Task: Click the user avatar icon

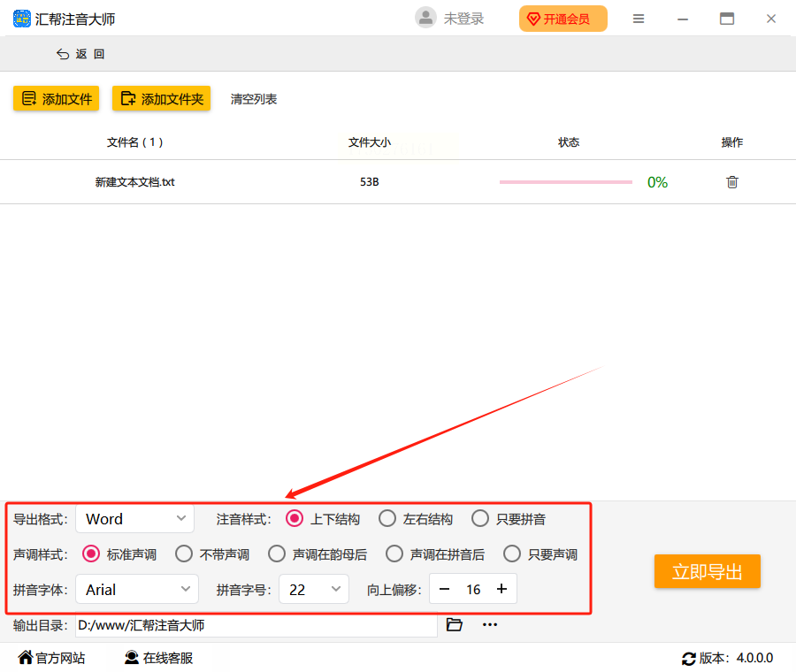Action: click(x=425, y=18)
